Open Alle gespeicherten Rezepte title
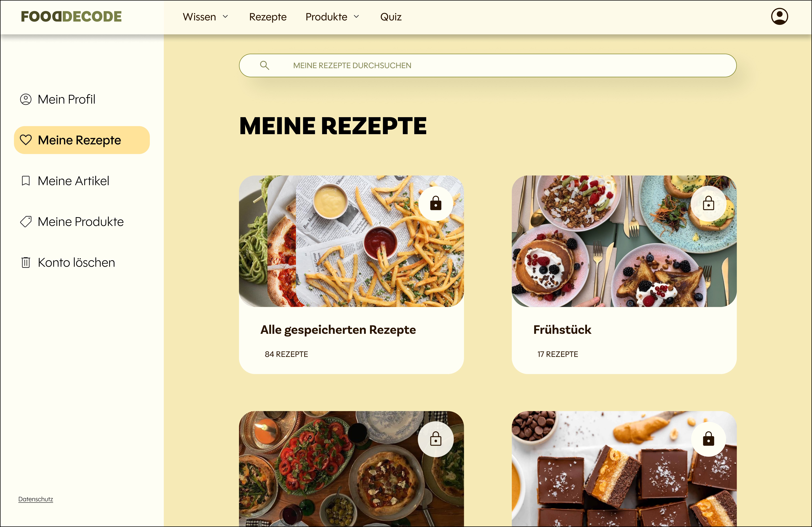812x527 pixels. click(338, 330)
